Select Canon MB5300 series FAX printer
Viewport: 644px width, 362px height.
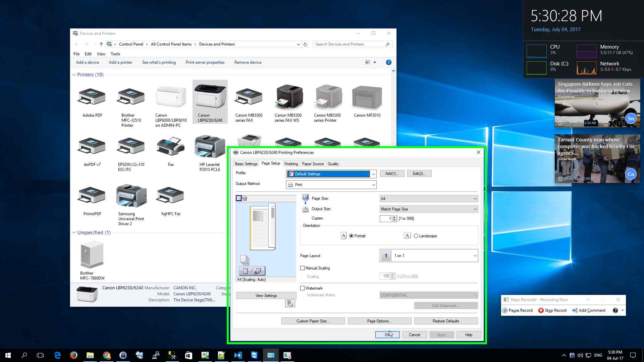249,97
